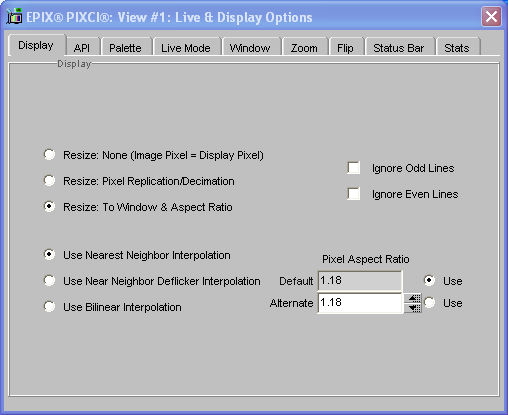Choose Use Near Neighbor Deflicker Interpolation

click(49, 281)
